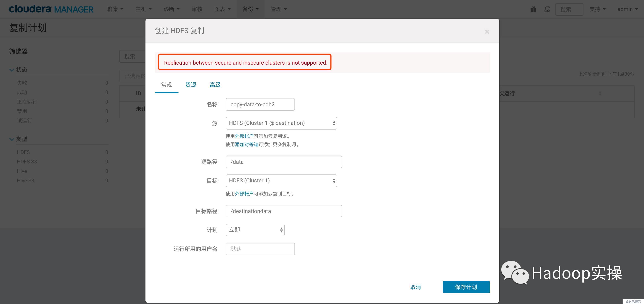The width and height of the screenshot is (644, 304).
Task: Click the 保存计划 button
Action: click(466, 287)
